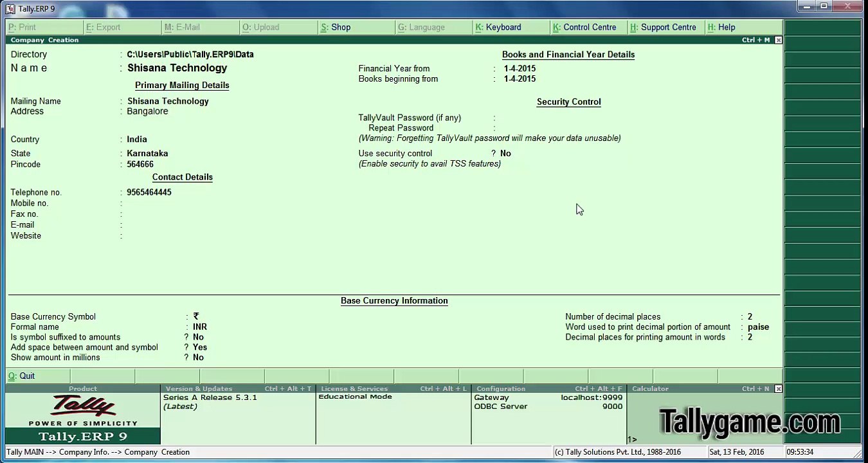Open the Language option
This screenshot has width=868, height=463.
(434, 27)
